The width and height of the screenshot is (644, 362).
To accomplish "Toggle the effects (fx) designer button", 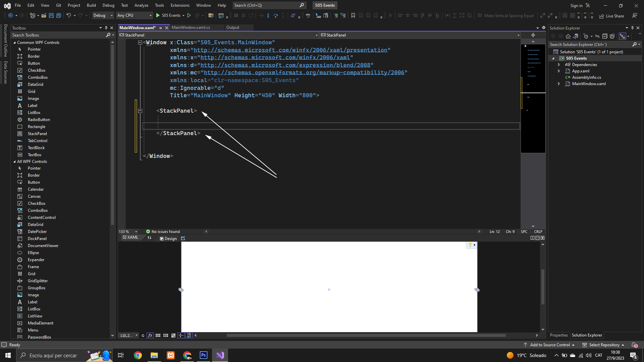I will pos(150,335).
